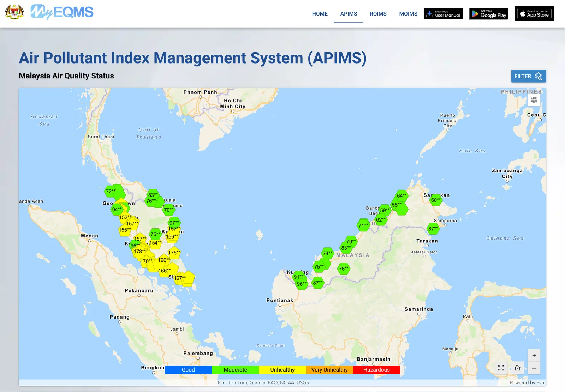The height and width of the screenshot is (392, 565).
Task: Click the orange Very Unhealthy legend swatch
Action: [329, 370]
